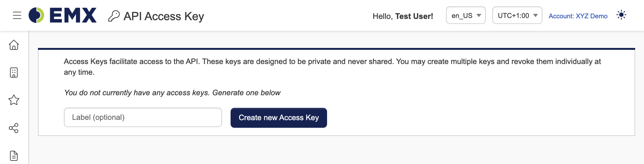This screenshot has width=644, height=164.
Task: Open the en_US language dropdown
Action: 466,15
